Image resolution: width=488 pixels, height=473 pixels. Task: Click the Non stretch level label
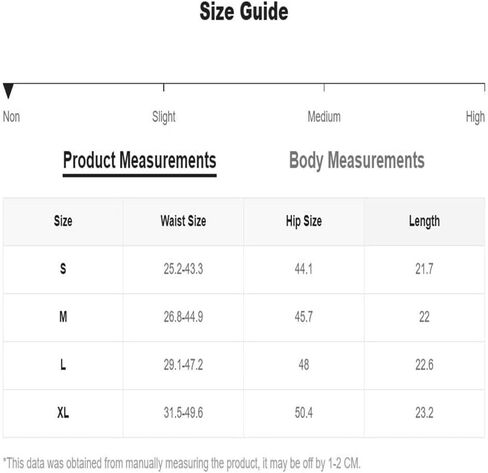click(x=11, y=117)
